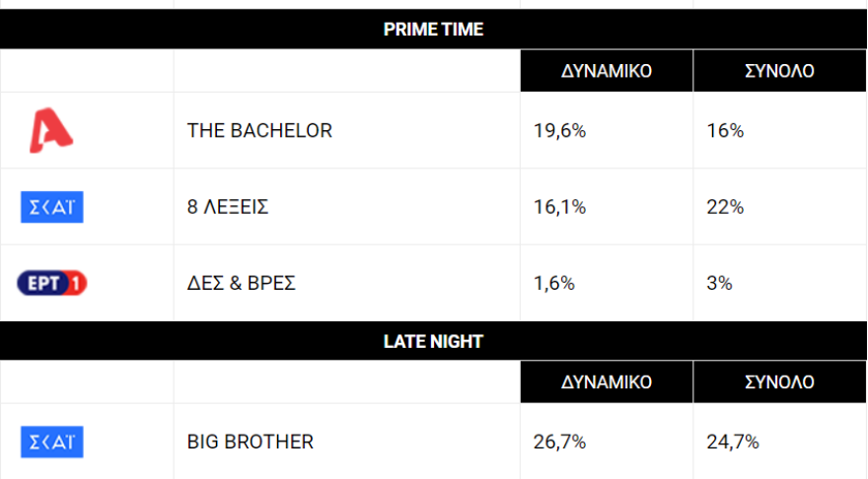
Task: Click the ERT1 channel logo
Action: [52, 284]
